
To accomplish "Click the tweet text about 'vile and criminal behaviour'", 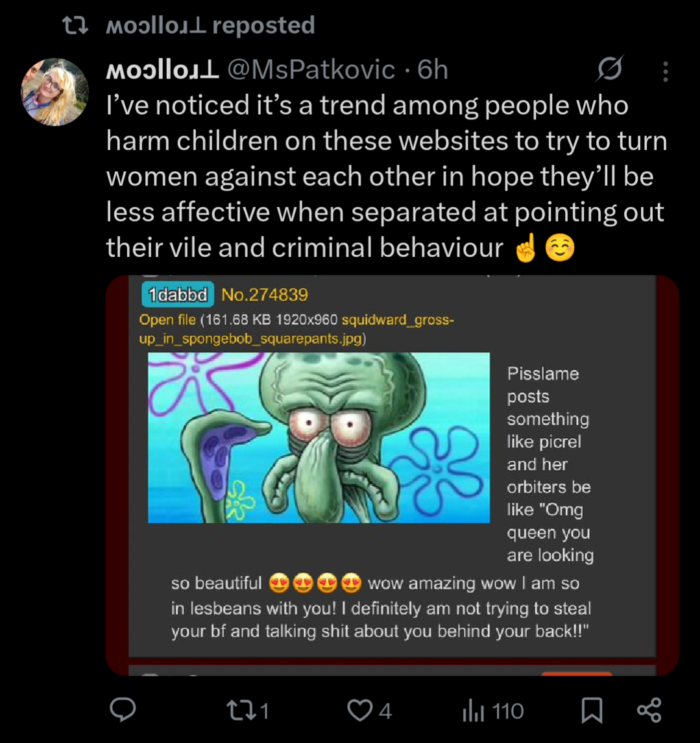I will pyautogui.click(x=385, y=177).
